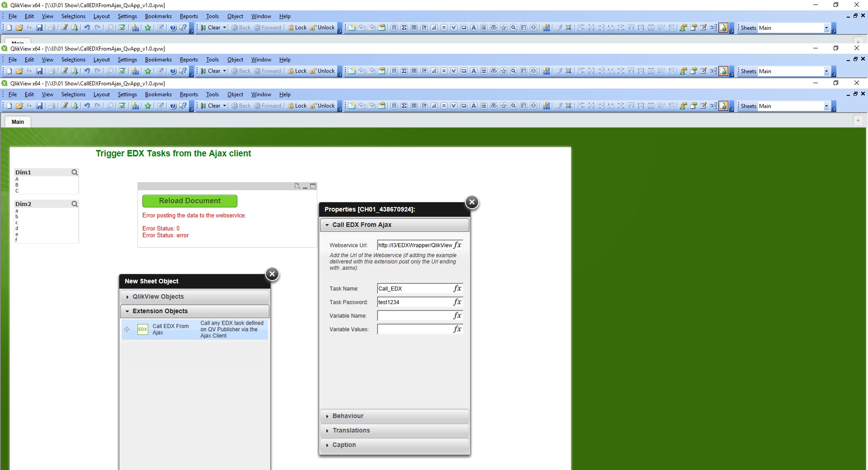Click Reload script icon in front window toolbar
This screenshot has height=470, width=868.
(x=75, y=106)
